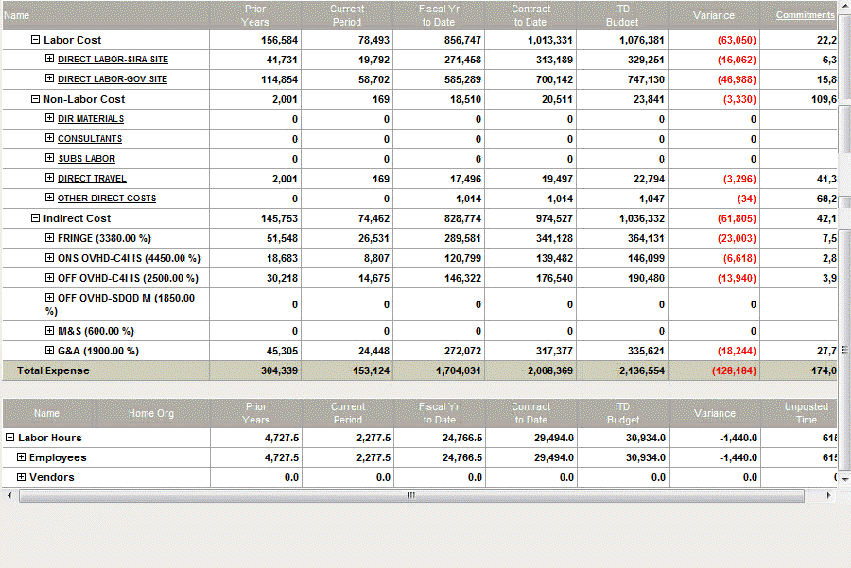
Task: Collapse the Labor Hours group
Action: pos(11,438)
